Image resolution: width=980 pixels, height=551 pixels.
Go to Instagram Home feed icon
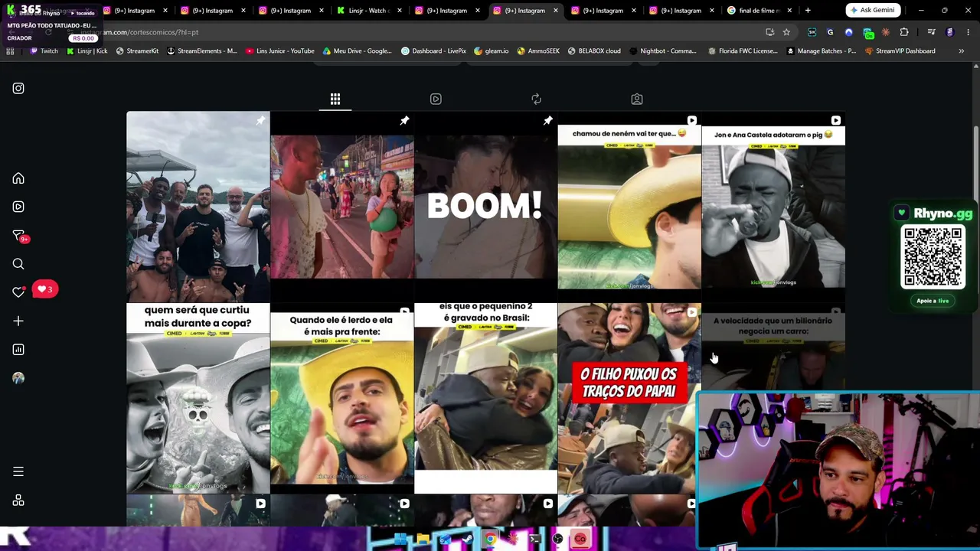pos(18,178)
